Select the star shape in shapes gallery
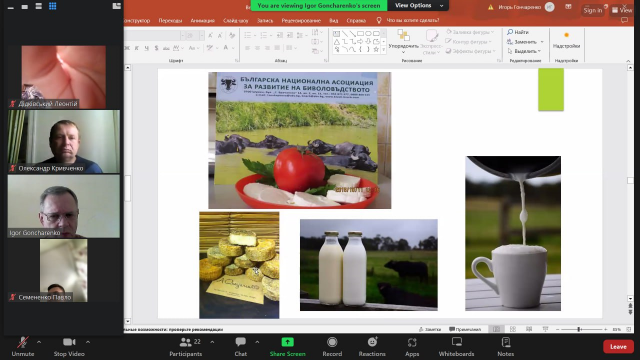The height and width of the screenshot is (360, 640). tap(376, 49)
